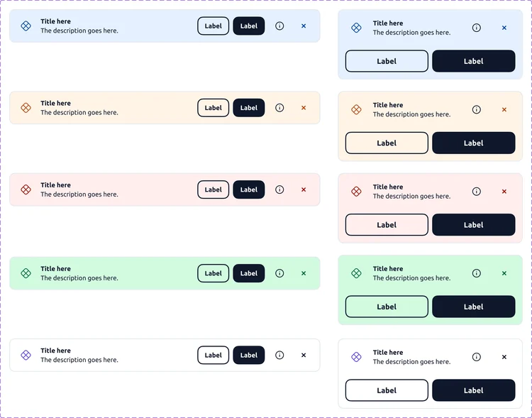Close the stacked white card with its black X
532x418 pixels.
(504, 357)
